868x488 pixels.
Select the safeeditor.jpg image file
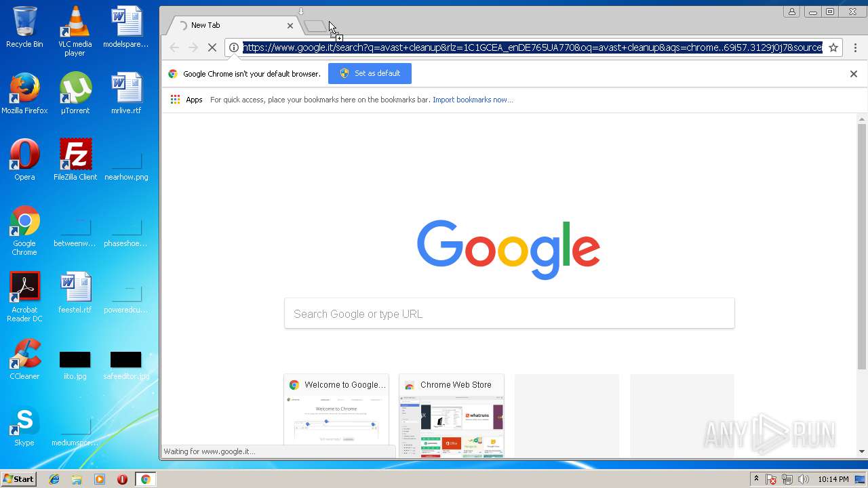pos(125,365)
